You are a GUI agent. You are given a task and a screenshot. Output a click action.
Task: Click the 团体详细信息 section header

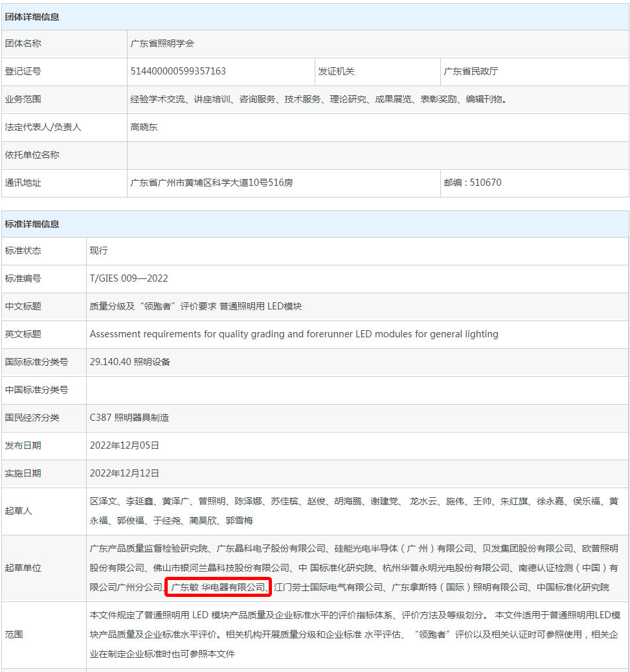32,17
